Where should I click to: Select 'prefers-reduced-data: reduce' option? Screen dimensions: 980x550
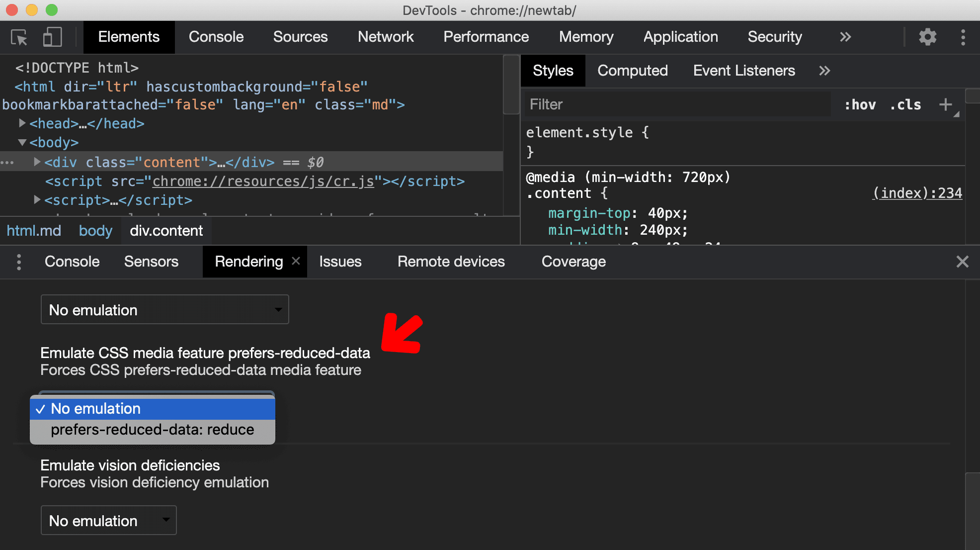click(x=152, y=430)
